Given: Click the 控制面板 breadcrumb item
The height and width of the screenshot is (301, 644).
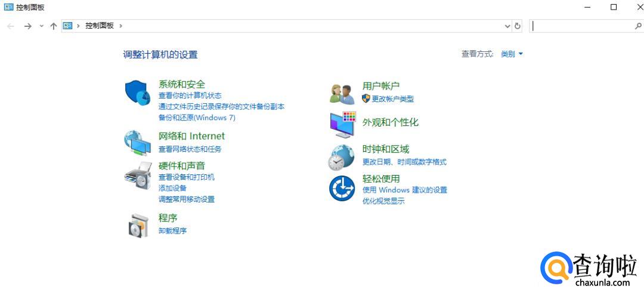Looking at the screenshot, I should [x=99, y=26].
